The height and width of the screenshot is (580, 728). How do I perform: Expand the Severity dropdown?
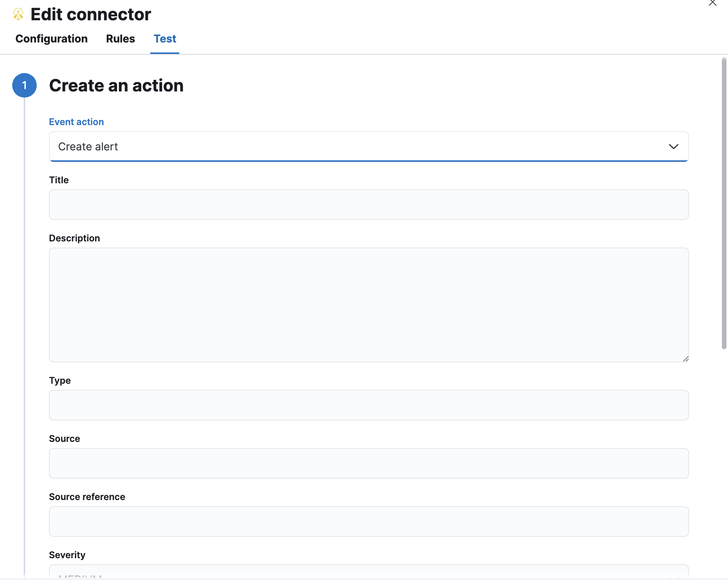(x=369, y=573)
